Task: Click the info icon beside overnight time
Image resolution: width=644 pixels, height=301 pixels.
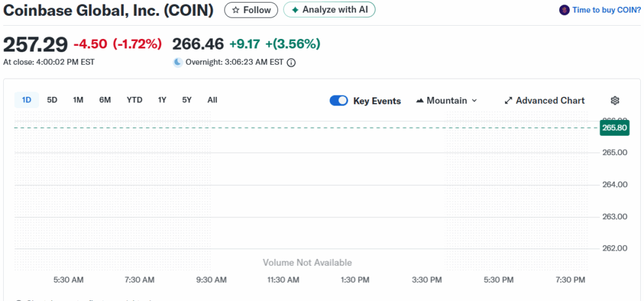Action: [291, 62]
